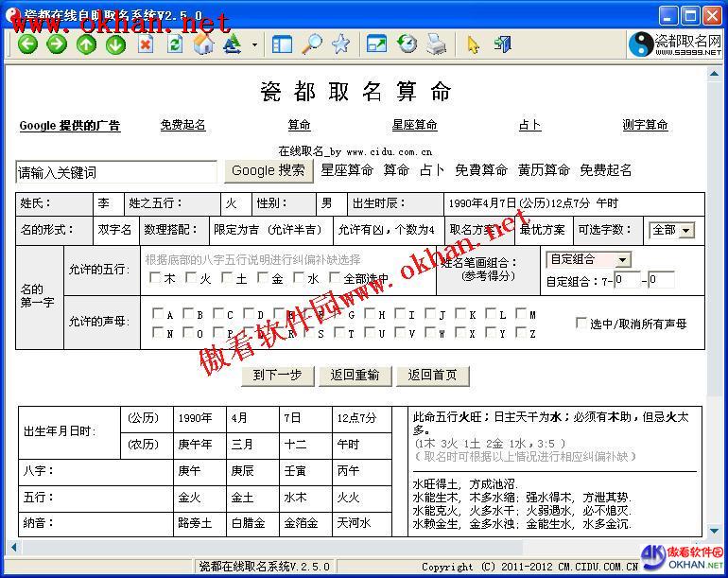The image size is (728, 578).
Task: Click horizontal scrollbar left arrow
Action: tap(14, 548)
